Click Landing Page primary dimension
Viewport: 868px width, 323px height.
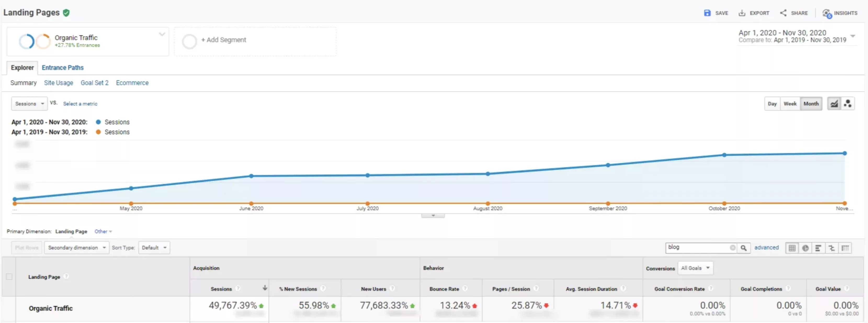pyautogui.click(x=71, y=232)
